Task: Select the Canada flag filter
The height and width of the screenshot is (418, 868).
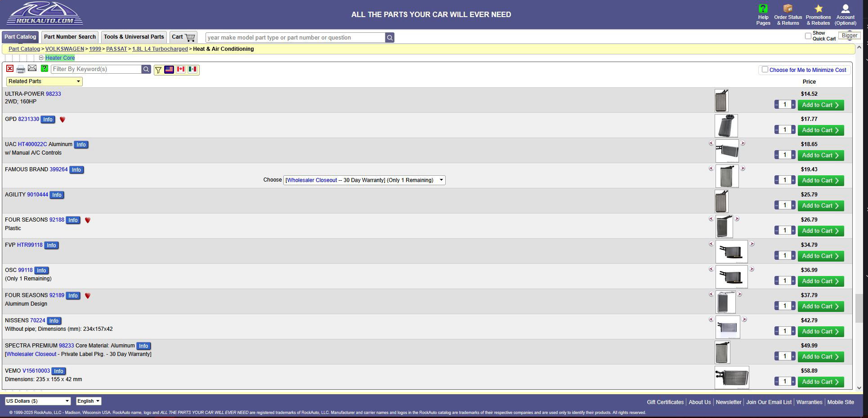Action: pos(181,69)
